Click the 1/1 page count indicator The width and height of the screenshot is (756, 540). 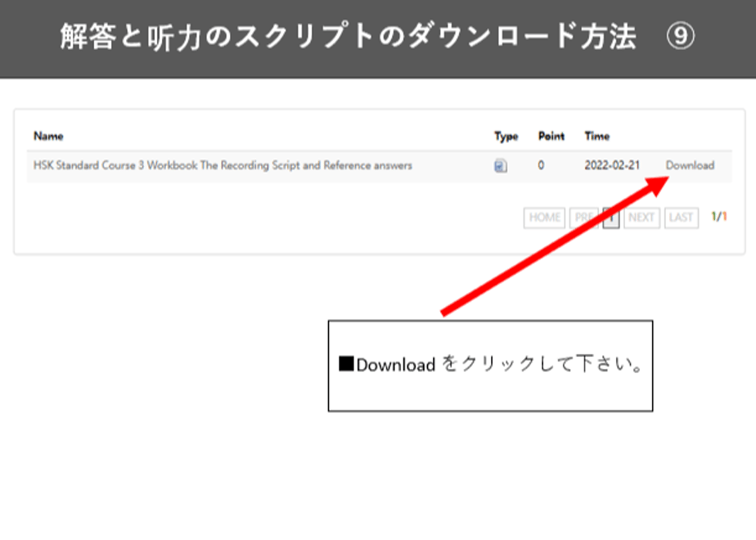[x=719, y=217]
